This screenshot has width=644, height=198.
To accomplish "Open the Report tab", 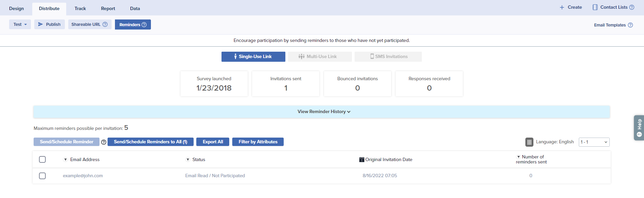I will [108, 9].
